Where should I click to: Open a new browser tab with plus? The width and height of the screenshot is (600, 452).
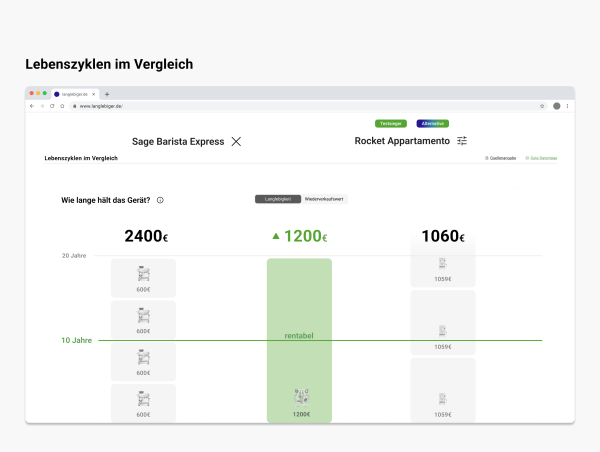[107, 94]
